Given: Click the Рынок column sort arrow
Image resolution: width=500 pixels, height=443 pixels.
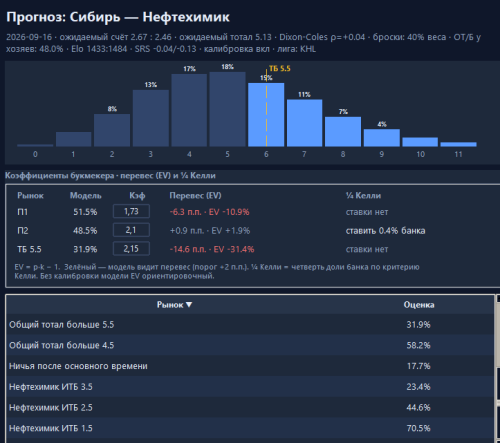Looking at the screenshot, I should click(x=189, y=305).
